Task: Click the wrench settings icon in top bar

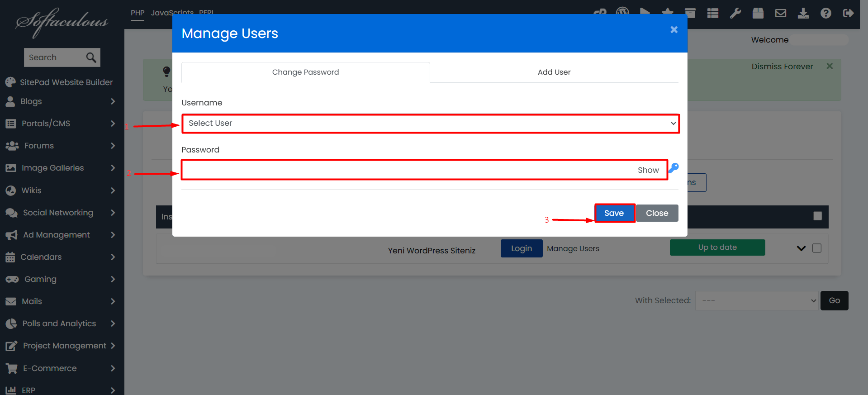Action: pos(735,13)
